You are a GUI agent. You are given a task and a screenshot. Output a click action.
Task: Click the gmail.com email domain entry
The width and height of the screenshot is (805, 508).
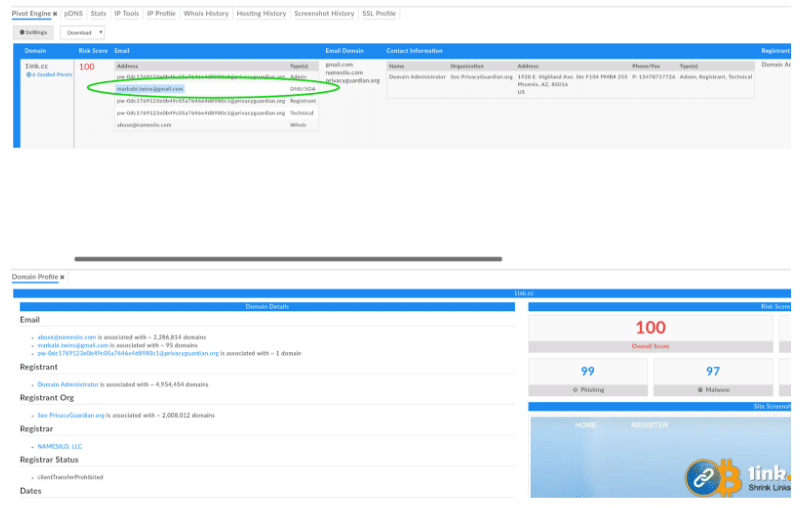pos(339,65)
